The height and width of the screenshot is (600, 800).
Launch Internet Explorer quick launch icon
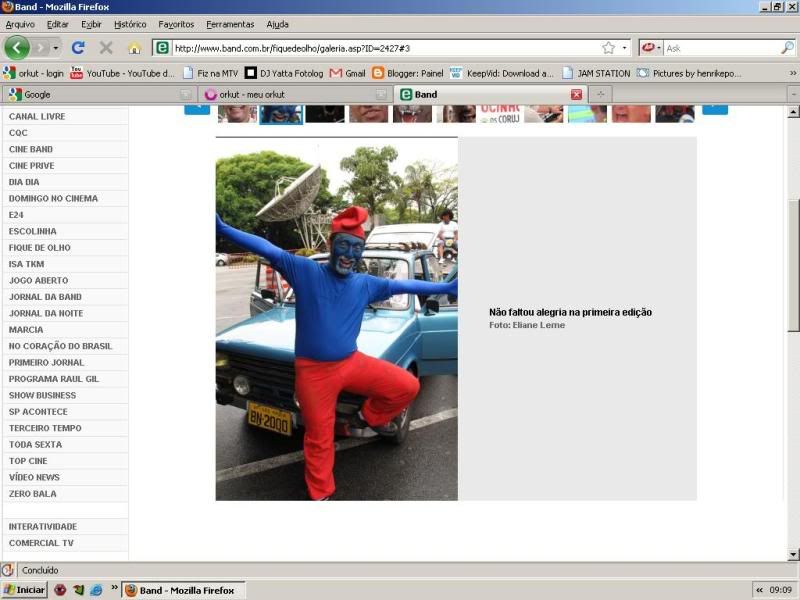click(x=96, y=590)
